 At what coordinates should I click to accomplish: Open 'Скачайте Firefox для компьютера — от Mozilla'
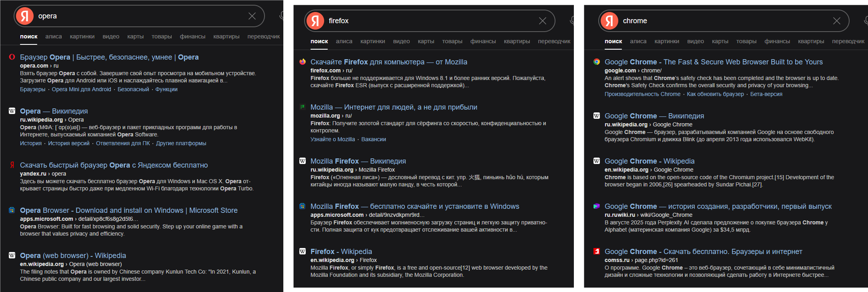pos(389,62)
